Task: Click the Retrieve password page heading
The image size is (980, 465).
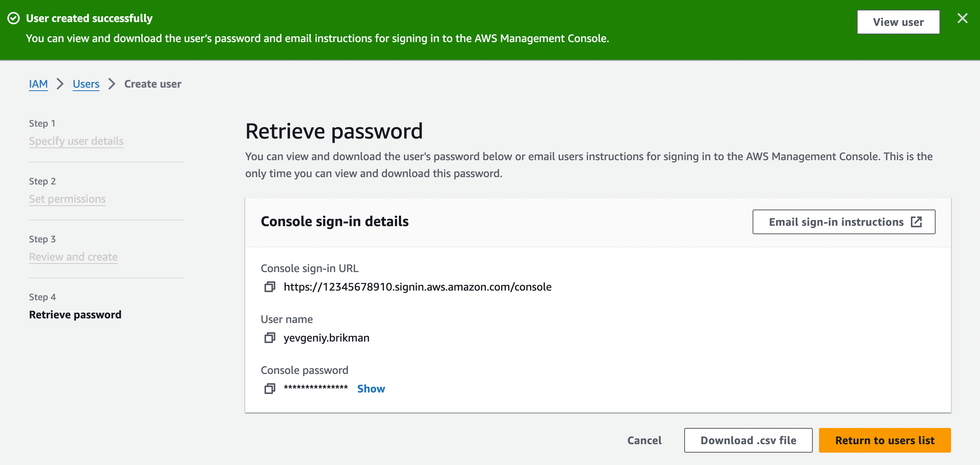Action: (x=334, y=131)
